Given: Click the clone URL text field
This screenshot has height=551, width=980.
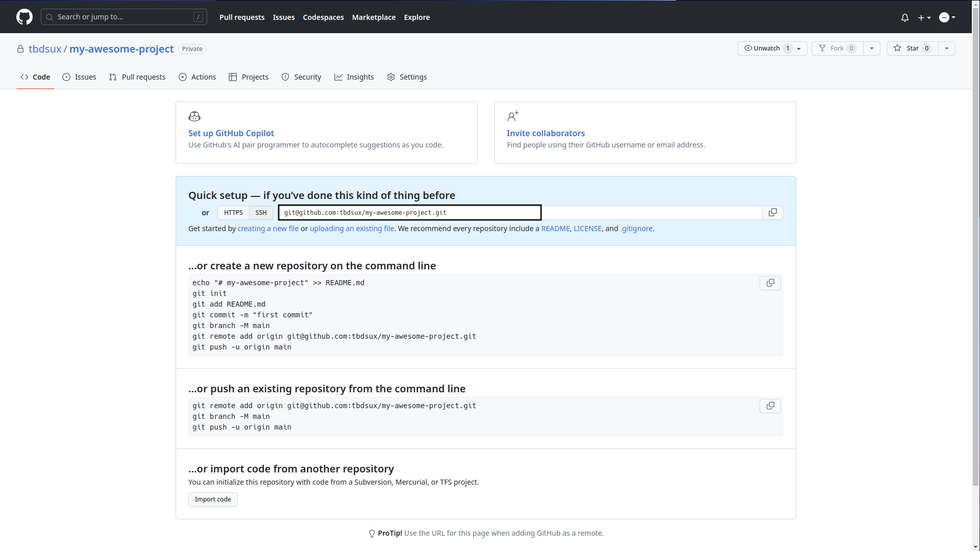Looking at the screenshot, I should pos(520,213).
